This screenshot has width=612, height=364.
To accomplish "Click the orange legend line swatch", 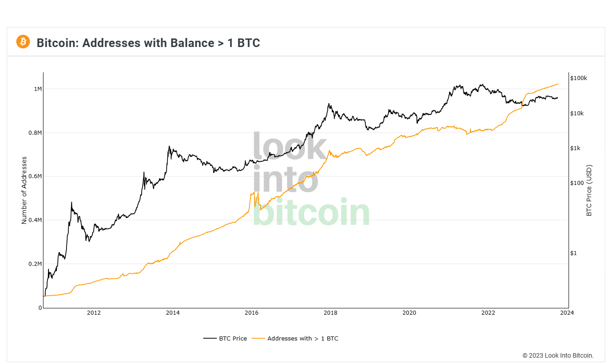I will pyautogui.click(x=258, y=338).
